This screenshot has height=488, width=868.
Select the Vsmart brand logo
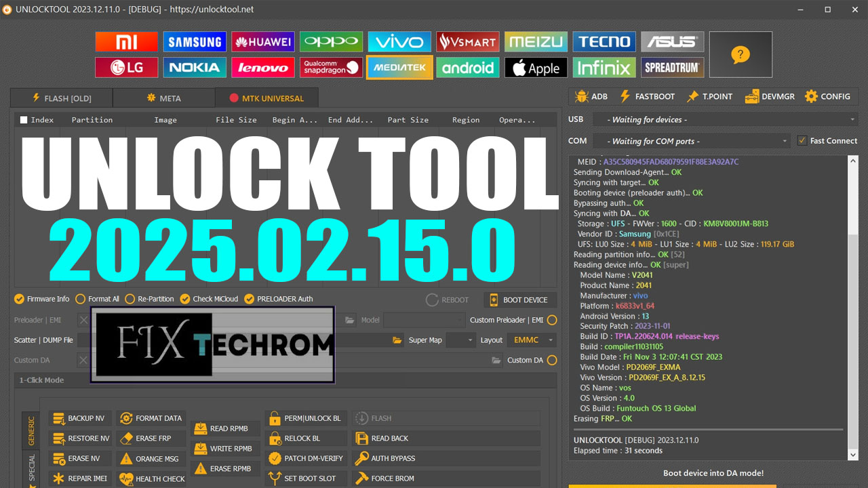point(468,42)
